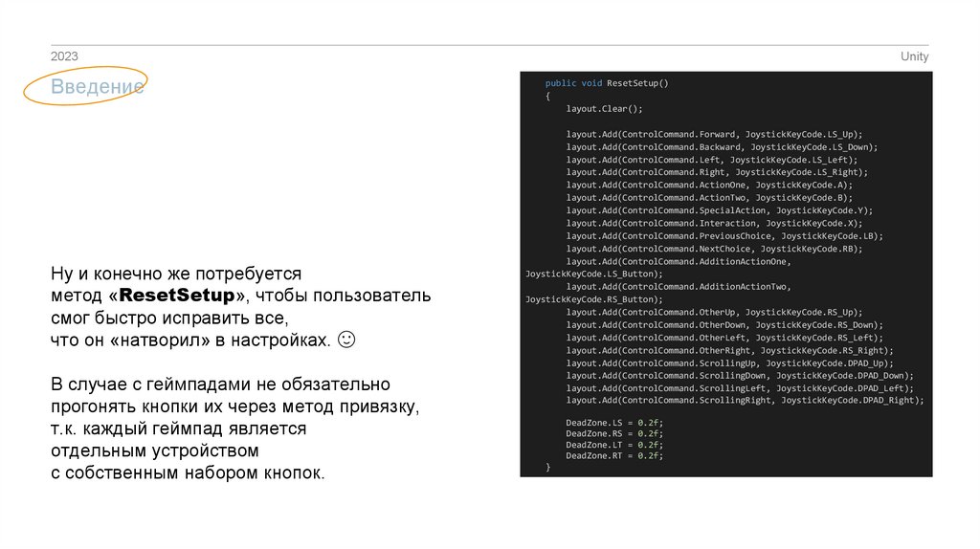980x549 pixels.
Task: Click the ControlCommand.SpecialAction code line
Action: pyautogui.click(x=719, y=210)
